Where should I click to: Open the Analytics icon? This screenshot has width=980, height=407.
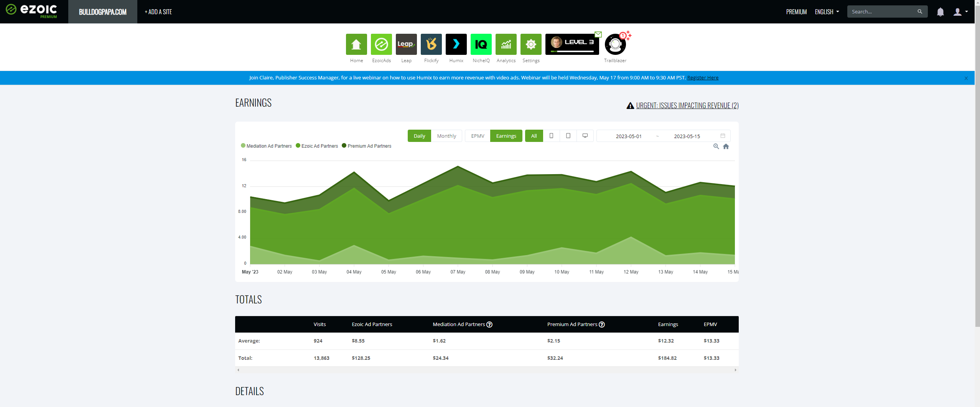click(x=506, y=44)
